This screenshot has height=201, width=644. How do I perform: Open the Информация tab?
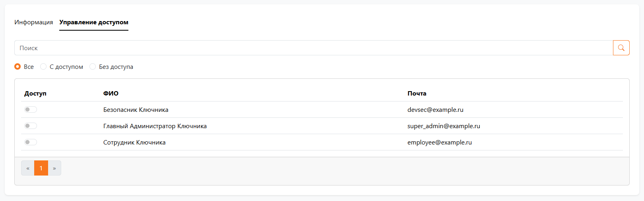point(34,22)
